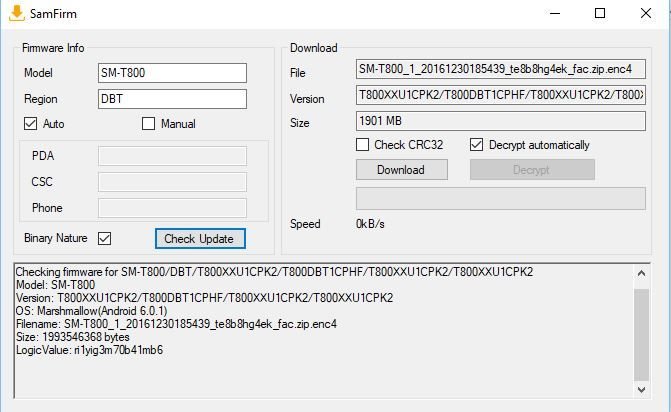Select the Size field showing 1901 MB

(501, 121)
